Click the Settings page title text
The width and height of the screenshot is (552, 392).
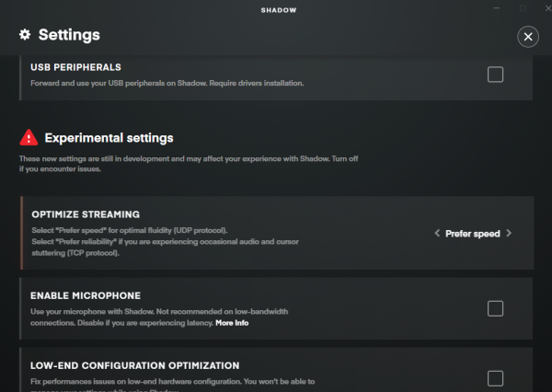tap(69, 35)
